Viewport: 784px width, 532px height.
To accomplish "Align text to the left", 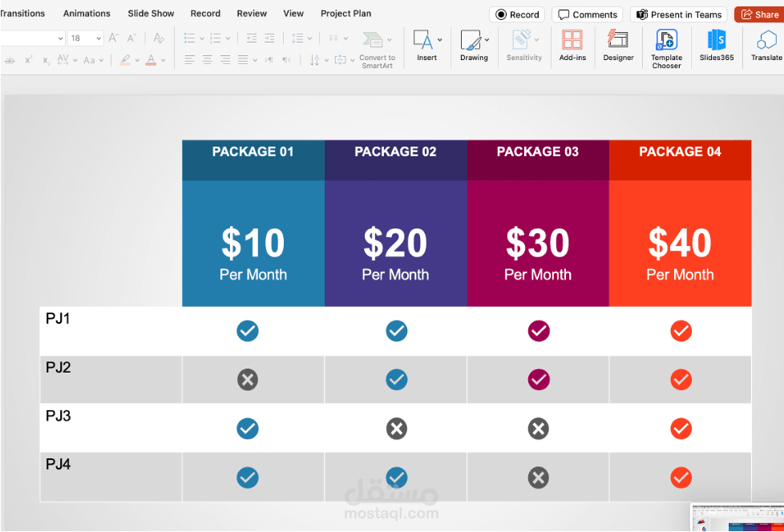I will pyautogui.click(x=189, y=60).
